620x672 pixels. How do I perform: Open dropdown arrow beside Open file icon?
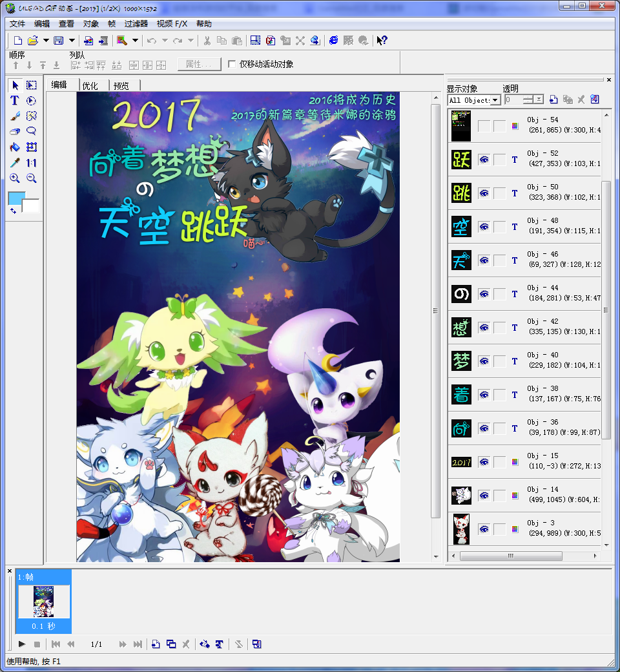point(45,40)
